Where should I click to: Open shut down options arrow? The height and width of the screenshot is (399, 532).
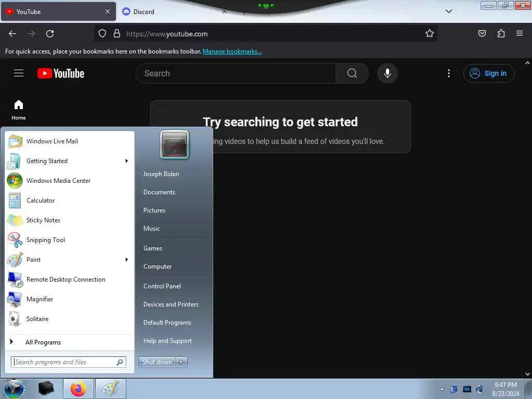(181, 362)
